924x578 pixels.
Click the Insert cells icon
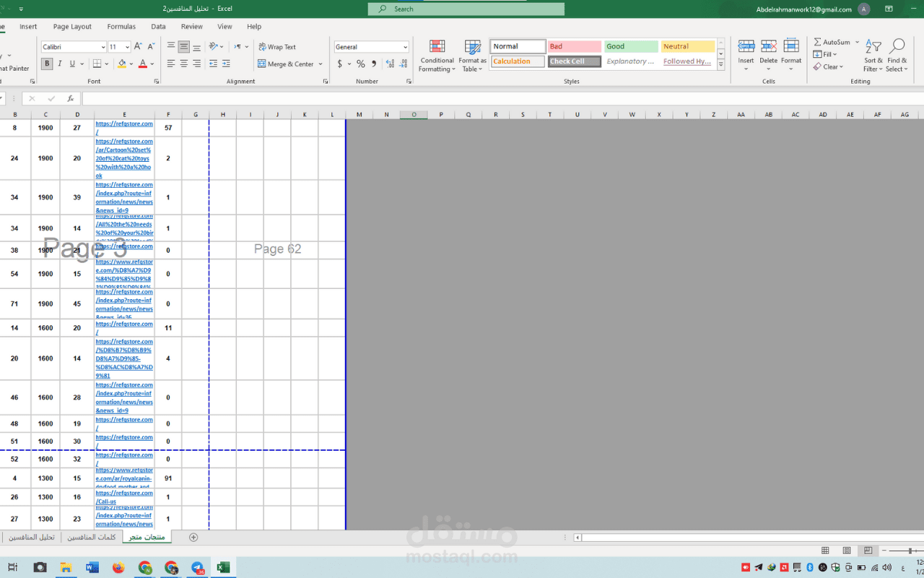pyautogui.click(x=746, y=46)
